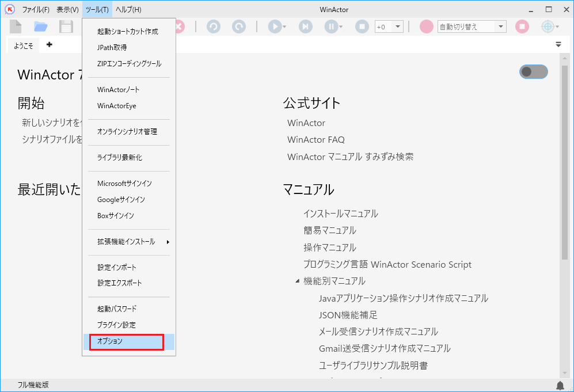Viewport: 574px width, 392px height.
Task: Add a new tab with the plus icon
Action: (50, 45)
